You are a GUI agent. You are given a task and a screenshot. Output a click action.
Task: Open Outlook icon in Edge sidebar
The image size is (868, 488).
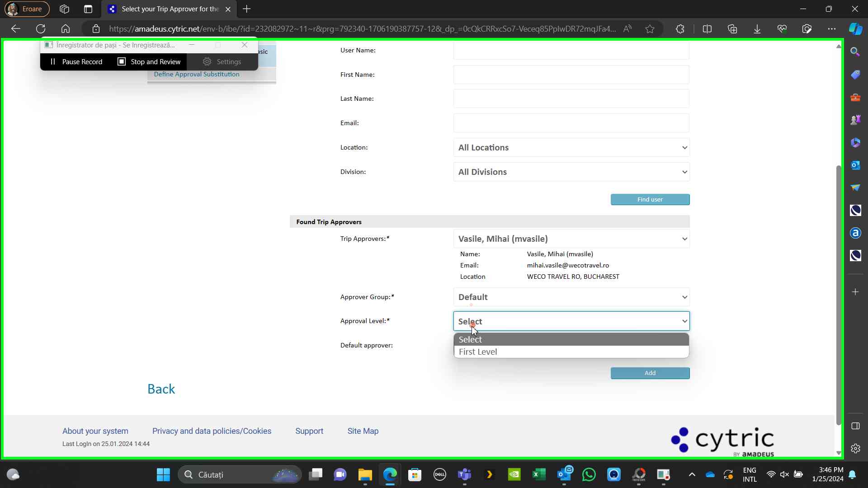[855, 165]
